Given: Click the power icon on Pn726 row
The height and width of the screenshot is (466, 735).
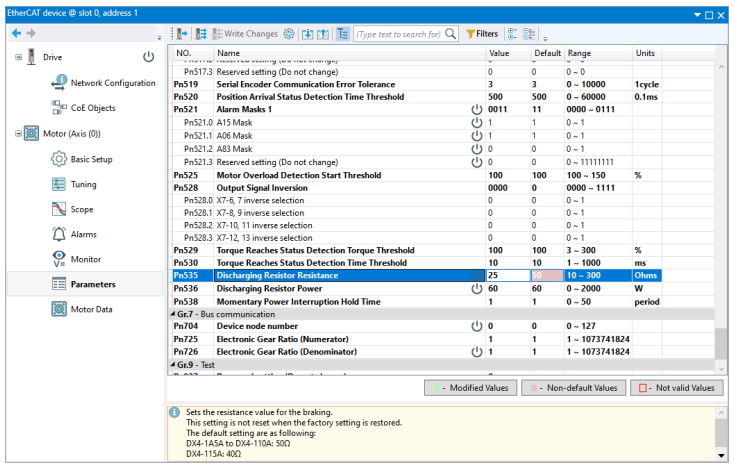Looking at the screenshot, I should pyautogui.click(x=477, y=352).
